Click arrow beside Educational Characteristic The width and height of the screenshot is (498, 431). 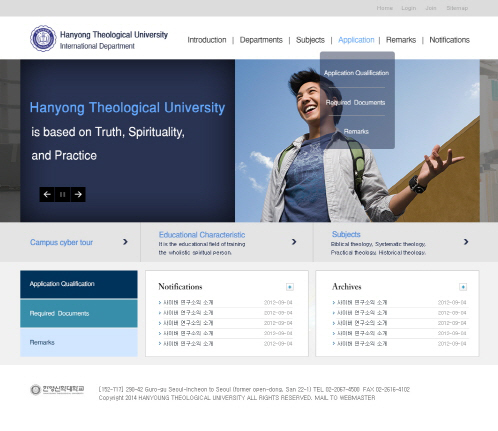point(294,242)
